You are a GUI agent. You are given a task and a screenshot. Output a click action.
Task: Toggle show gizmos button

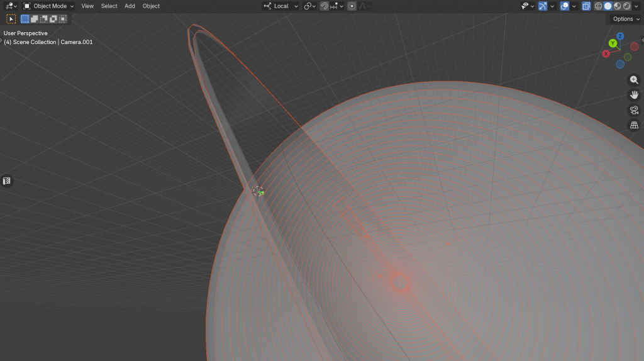[543, 6]
